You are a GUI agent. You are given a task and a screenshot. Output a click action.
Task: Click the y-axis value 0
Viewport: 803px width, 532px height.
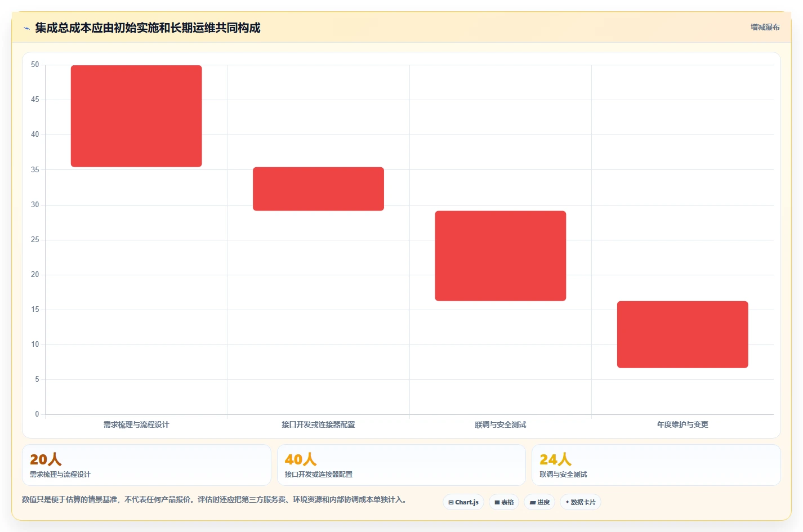point(37,414)
